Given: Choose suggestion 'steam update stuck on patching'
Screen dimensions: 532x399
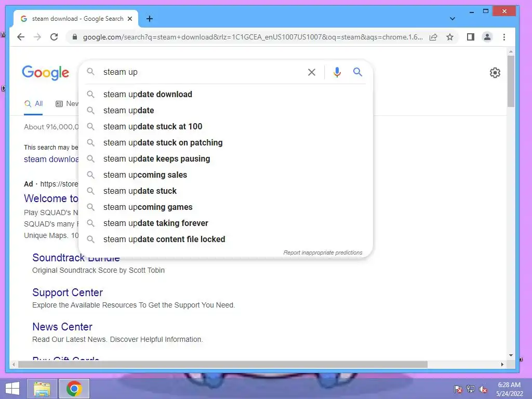Looking at the screenshot, I should coord(225,142).
